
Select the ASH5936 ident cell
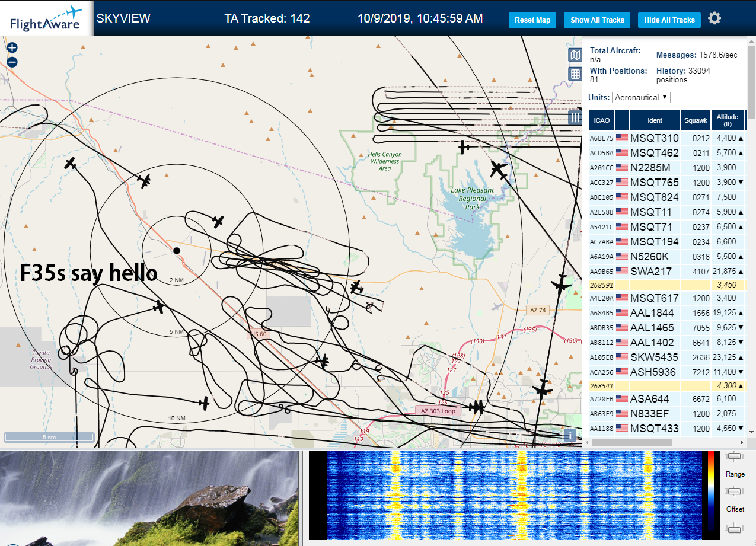655,372
